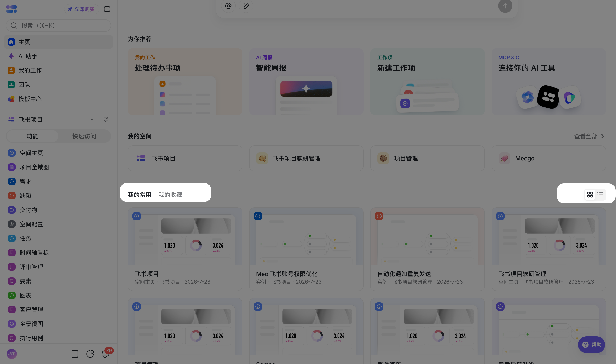Click the @ mention icon

pos(228,6)
